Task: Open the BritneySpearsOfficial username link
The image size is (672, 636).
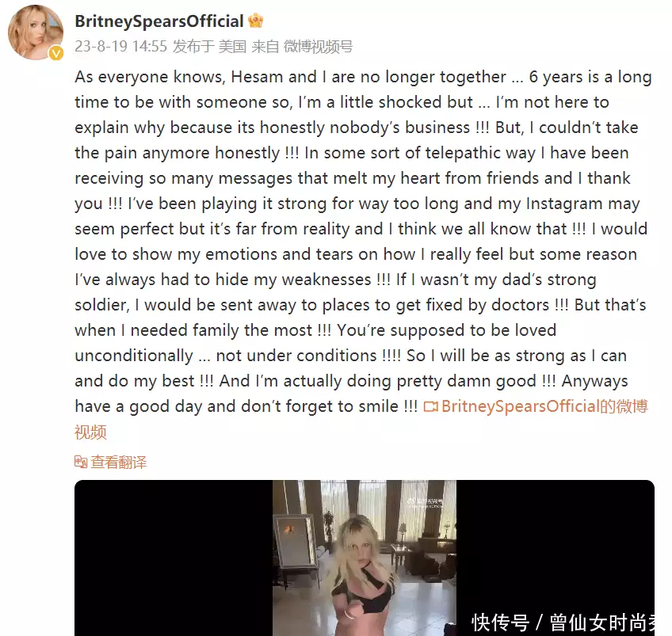Action: click(x=159, y=21)
